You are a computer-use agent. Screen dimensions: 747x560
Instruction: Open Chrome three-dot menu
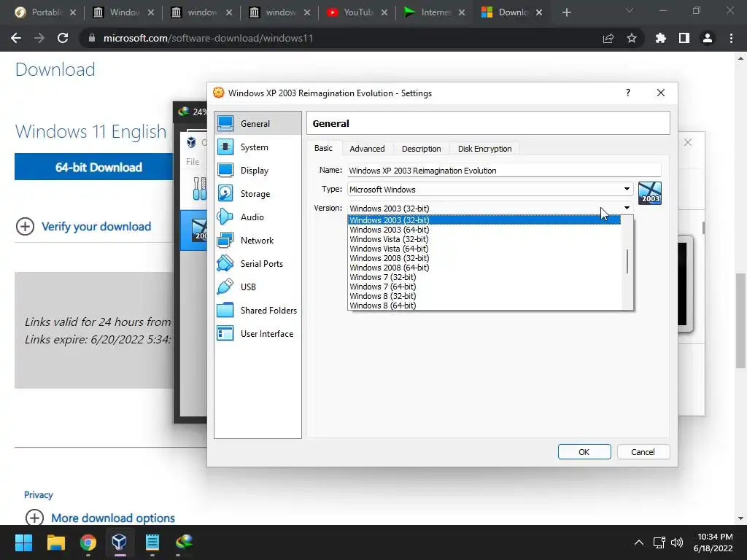731,38
